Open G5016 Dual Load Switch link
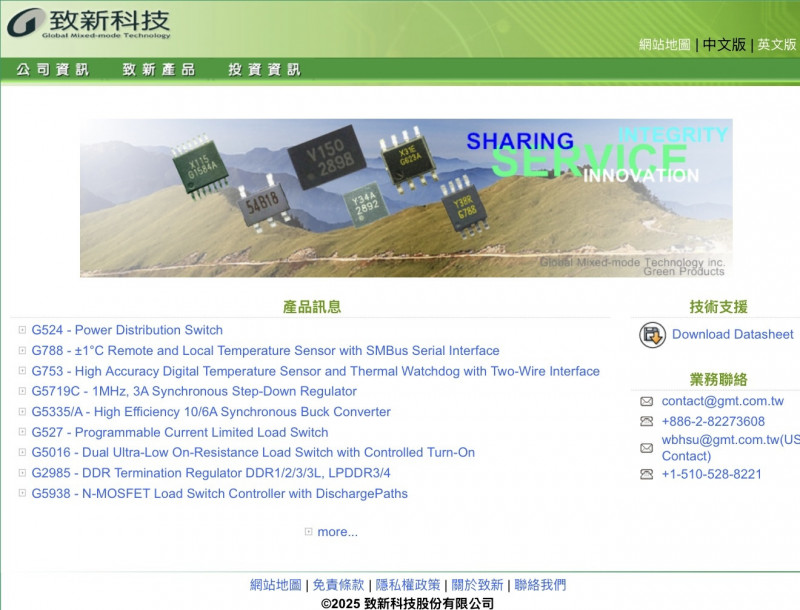The width and height of the screenshot is (800, 610). pyautogui.click(x=253, y=452)
